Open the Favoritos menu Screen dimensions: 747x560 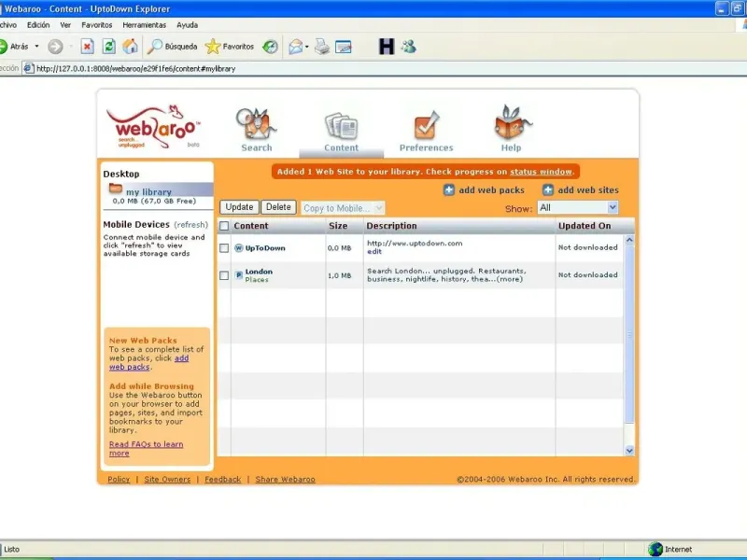tap(97, 25)
